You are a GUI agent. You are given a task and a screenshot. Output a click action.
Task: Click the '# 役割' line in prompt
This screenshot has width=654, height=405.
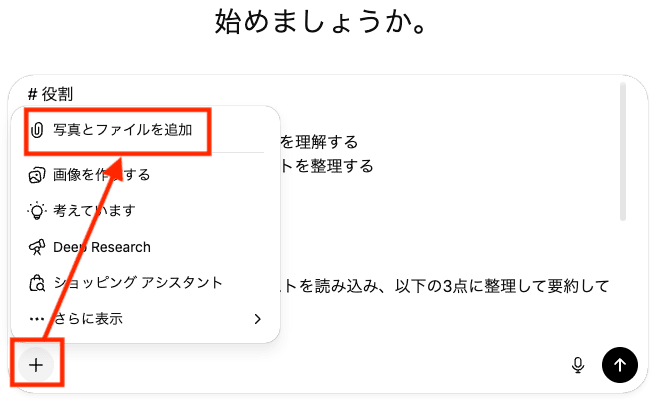(50, 94)
